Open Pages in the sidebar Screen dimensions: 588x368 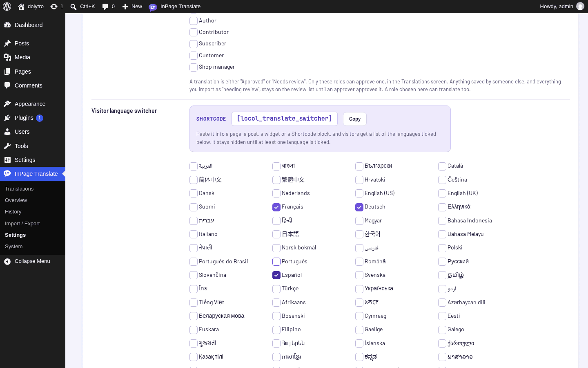coord(33,72)
